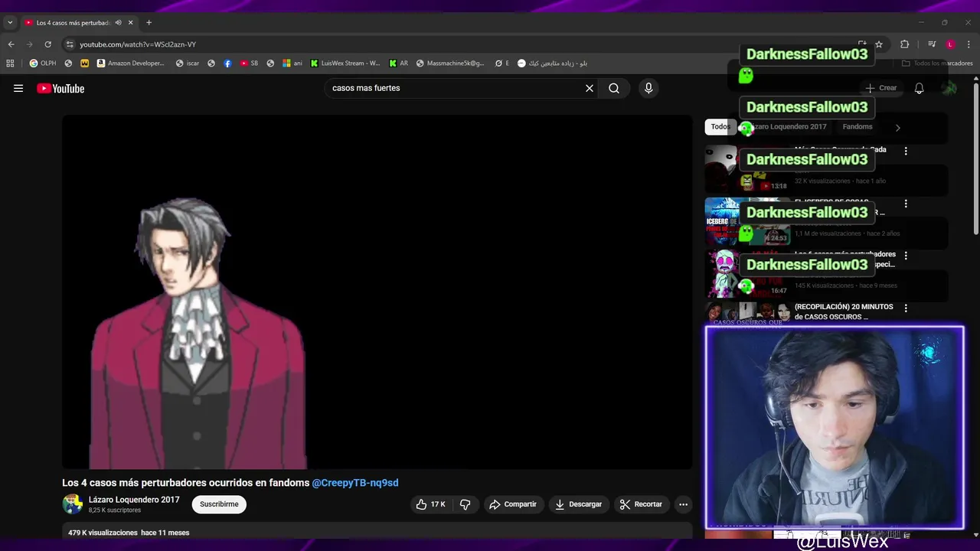Subscribe with the Suscribirme button
This screenshot has height=551, width=980.
(x=219, y=504)
